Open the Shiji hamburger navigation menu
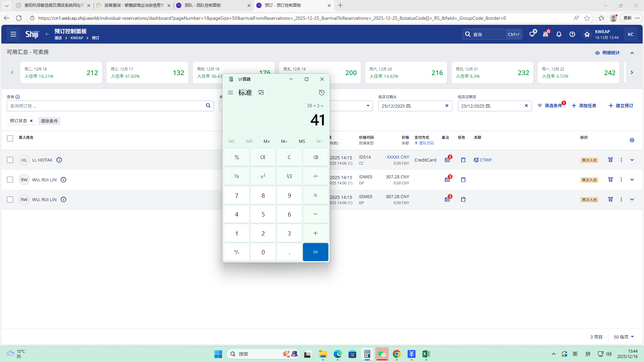 [x=13, y=34]
